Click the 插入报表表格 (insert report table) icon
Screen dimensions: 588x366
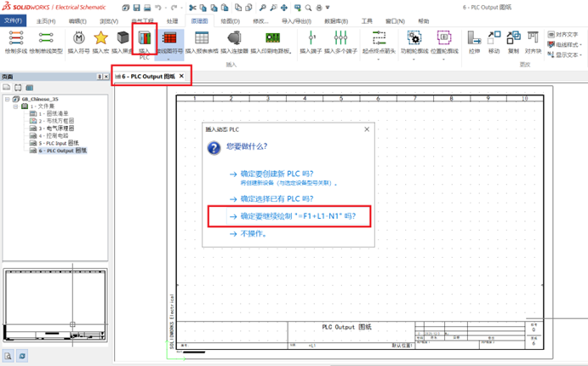[x=202, y=37]
